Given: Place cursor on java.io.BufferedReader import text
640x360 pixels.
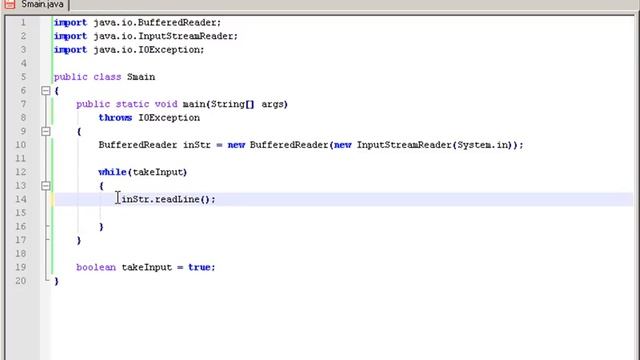Looking at the screenshot, I should (157, 22).
